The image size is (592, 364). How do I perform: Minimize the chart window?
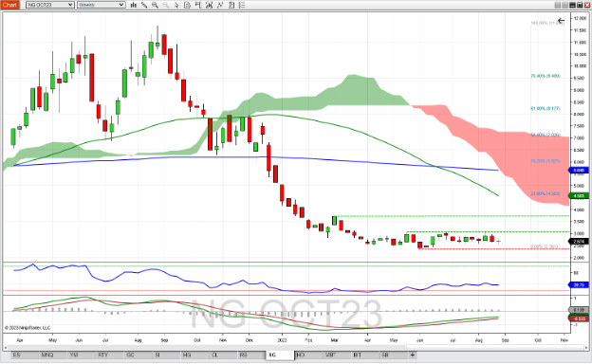(x=573, y=5)
